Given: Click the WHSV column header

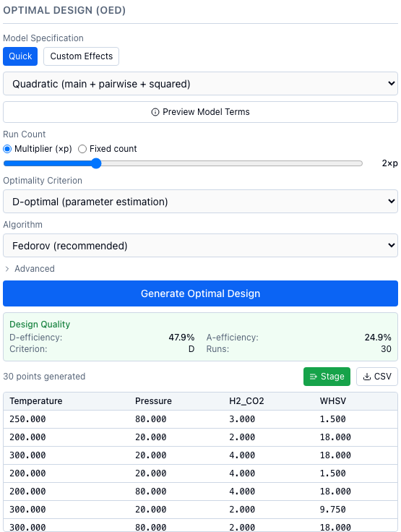Looking at the screenshot, I should (333, 401).
